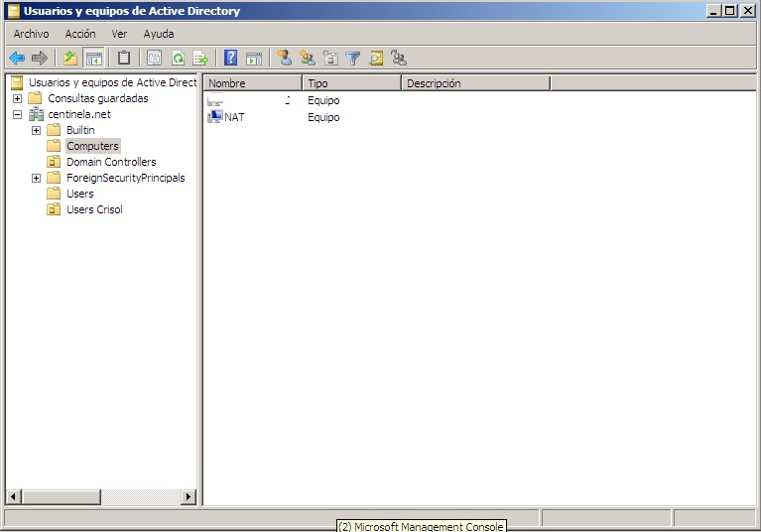
Task: Select the ForeignSecurityPrincipals folder
Action: [x=126, y=178]
